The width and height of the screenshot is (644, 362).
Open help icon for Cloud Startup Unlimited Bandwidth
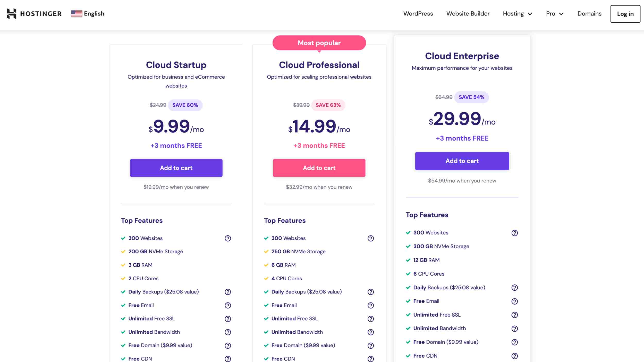[228, 332]
